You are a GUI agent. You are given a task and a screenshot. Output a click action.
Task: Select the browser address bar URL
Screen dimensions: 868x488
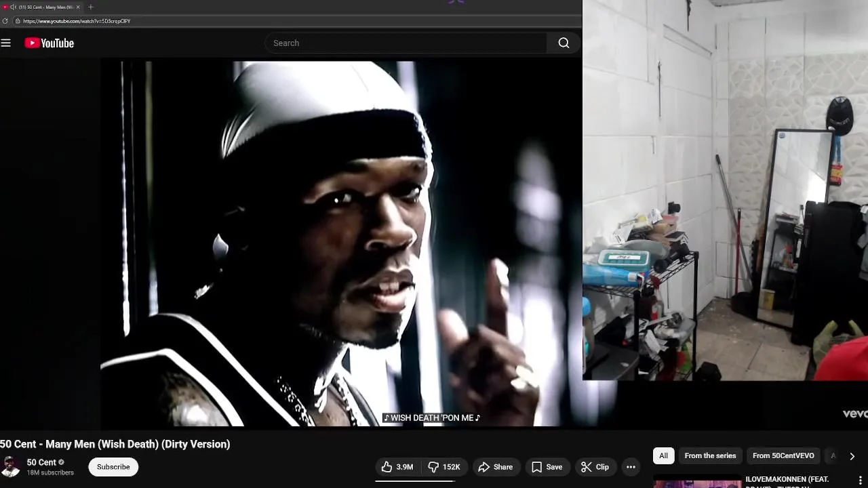coord(77,21)
